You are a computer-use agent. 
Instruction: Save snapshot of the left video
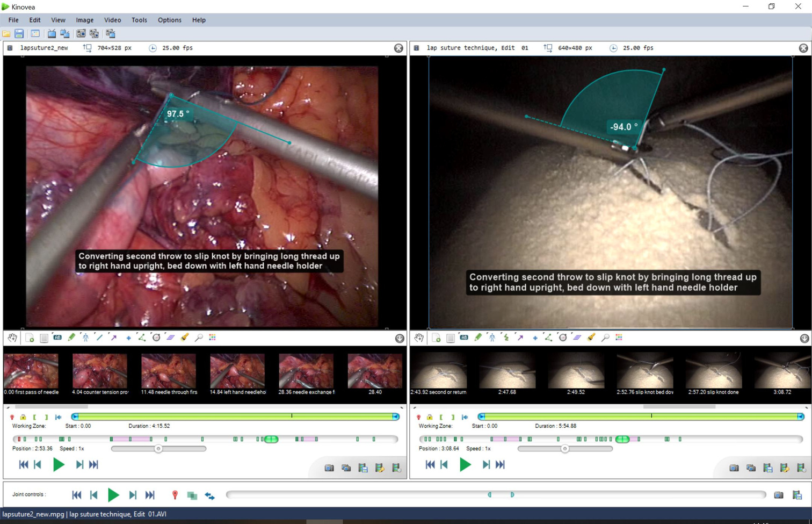329,468
